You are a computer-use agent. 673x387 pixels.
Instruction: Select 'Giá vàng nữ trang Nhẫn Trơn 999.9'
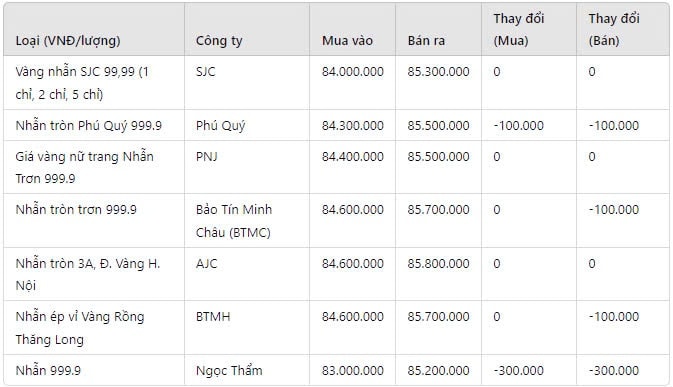click(x=85, y=167)
